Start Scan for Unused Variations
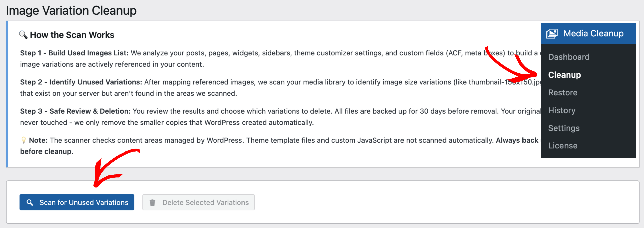The width and height of the screenshot is (644, 228). [77, 202]
